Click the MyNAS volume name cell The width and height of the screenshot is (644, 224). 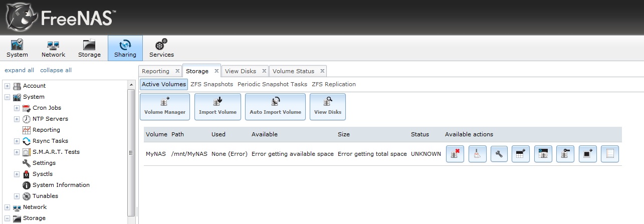coord(156,154)
